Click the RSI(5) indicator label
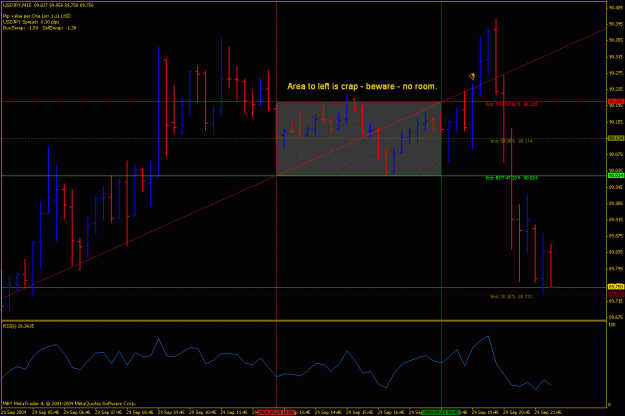Screen dimensions: 625x416 click(18, 326)
